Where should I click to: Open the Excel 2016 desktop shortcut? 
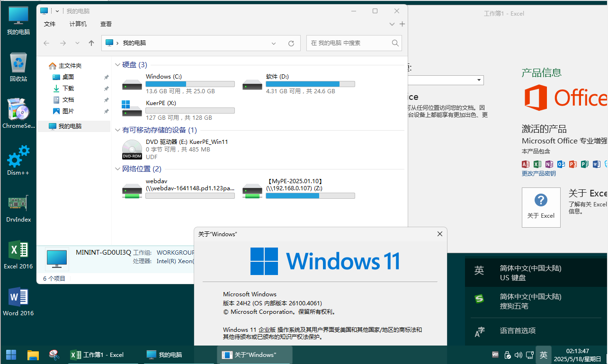[x=18, y=255]
